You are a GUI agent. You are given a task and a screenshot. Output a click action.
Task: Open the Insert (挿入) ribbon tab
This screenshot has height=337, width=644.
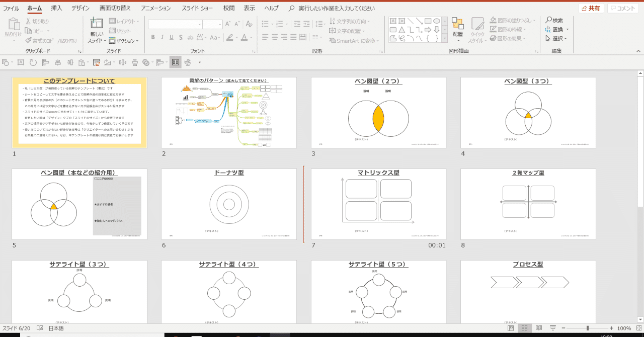coord(56,8)
